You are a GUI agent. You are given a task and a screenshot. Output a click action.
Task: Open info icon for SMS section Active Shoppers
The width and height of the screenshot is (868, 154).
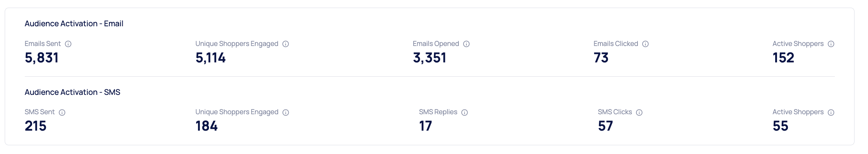tap(831, 112)
